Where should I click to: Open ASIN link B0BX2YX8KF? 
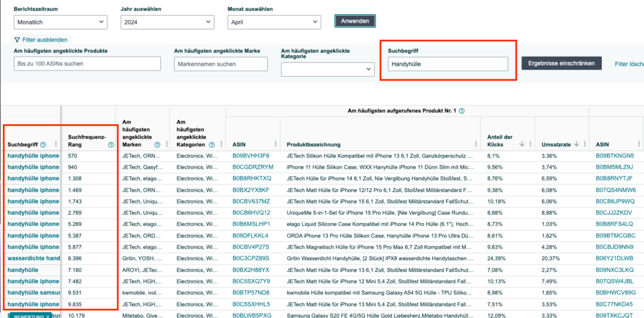pyautogui.click(x=251, y=190)
